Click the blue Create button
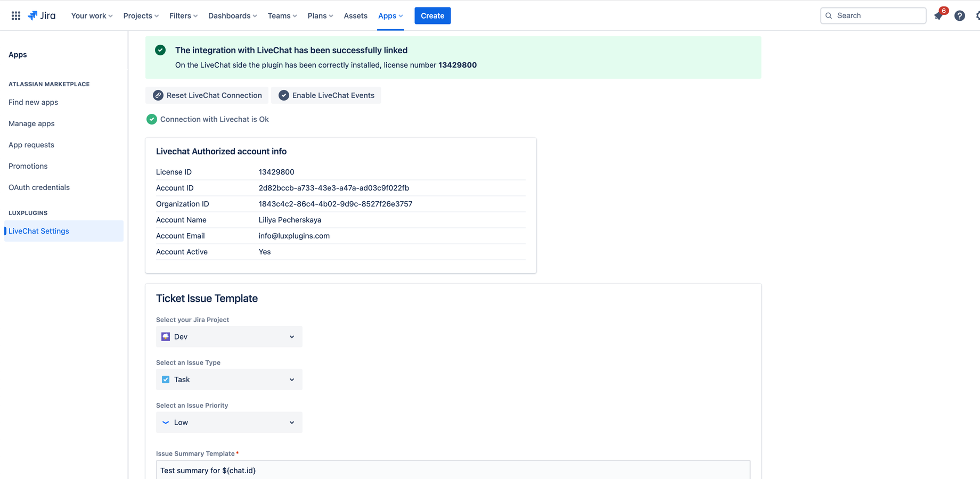980x479 pixels. pyautogui.click(x=432, y=15)
